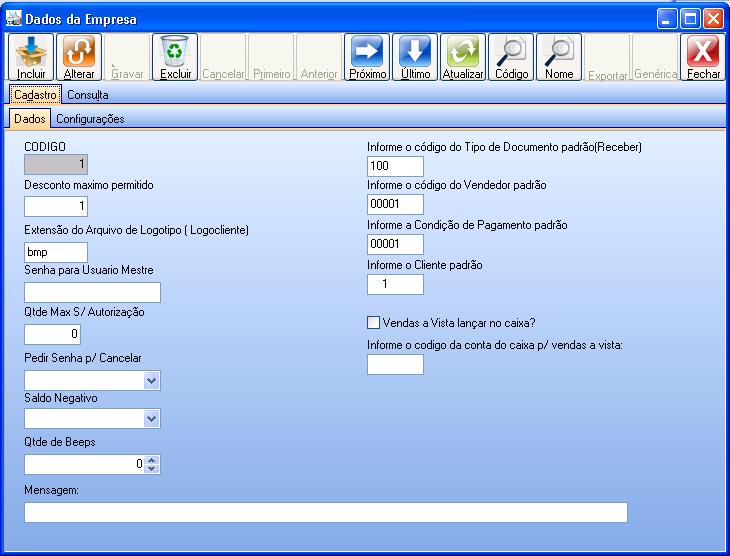Image resolution: width=730 pixels, height=556 pixels.
Task: Select the Dados tab
Action: click(x=30, y=119)
